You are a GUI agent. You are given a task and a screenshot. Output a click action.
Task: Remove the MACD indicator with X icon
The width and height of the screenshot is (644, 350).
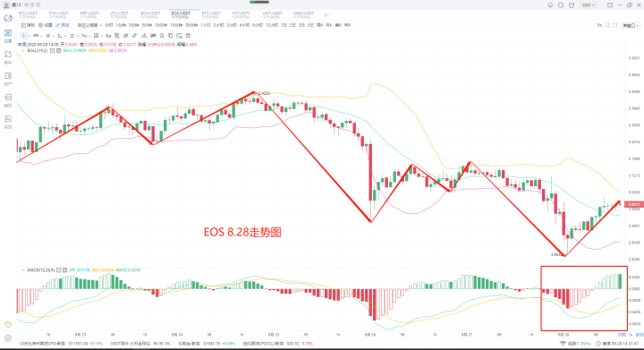[65, 270]
